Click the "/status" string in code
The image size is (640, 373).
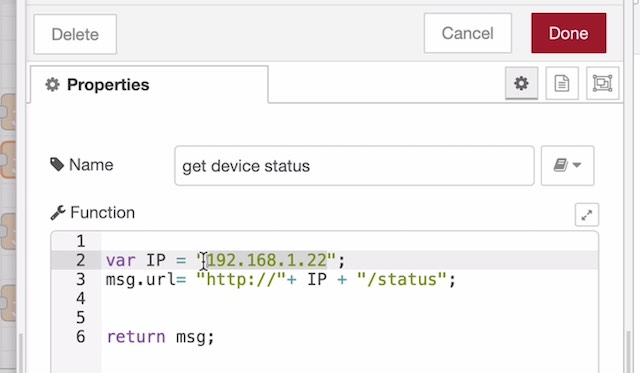pyautogui.click(x=402, y=280)
